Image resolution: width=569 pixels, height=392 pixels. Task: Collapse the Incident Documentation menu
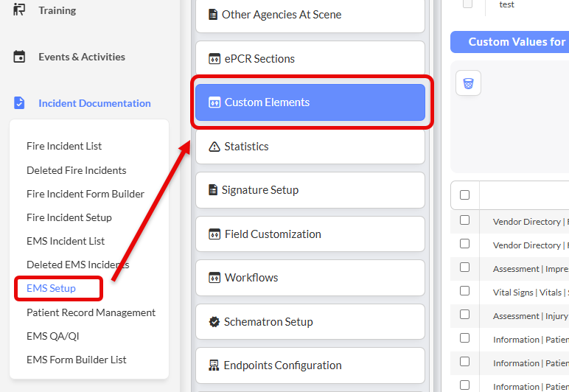(94, 103)
